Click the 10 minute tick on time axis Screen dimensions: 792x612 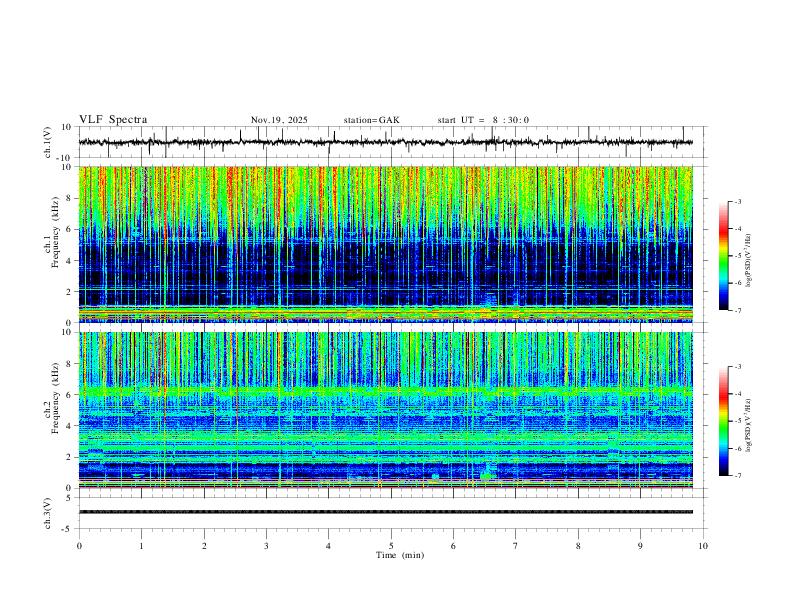(x=703, y=546)
